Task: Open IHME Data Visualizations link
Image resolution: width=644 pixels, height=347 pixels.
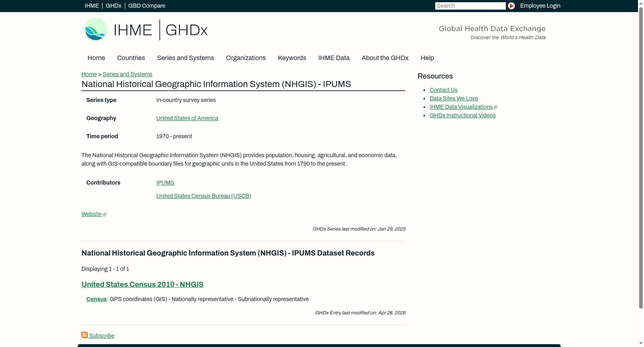Action: tap(461, 107)
